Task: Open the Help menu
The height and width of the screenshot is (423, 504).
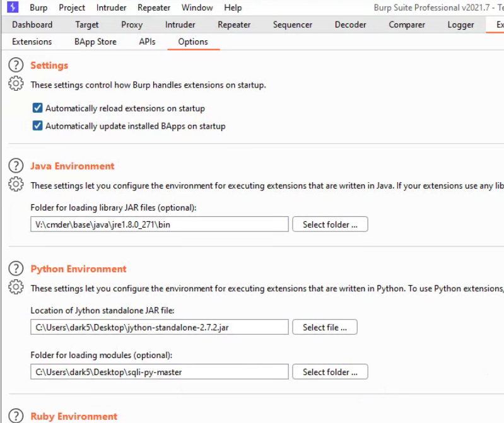Action: pyautogui.click(x=233, y=8)
